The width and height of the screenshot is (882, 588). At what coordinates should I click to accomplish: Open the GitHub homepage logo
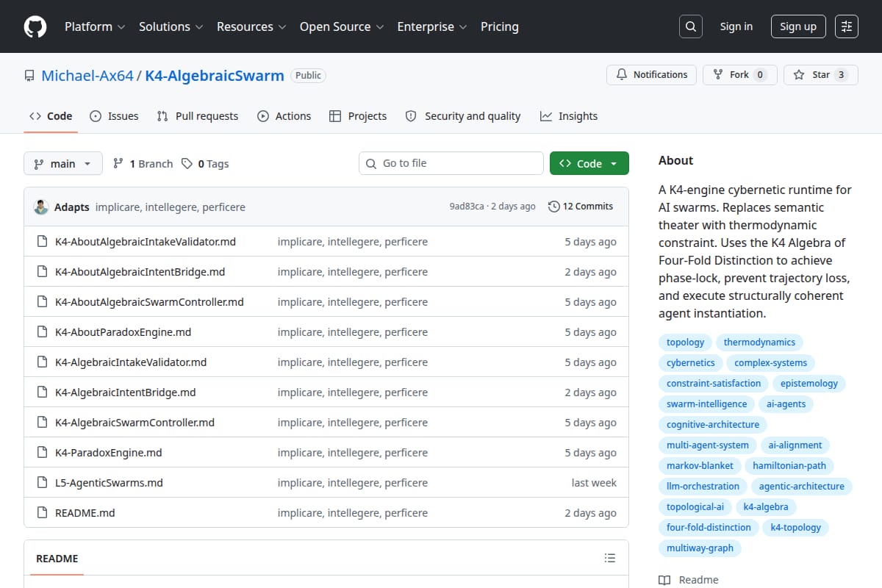pyautogui.click(x=35, y=26)
